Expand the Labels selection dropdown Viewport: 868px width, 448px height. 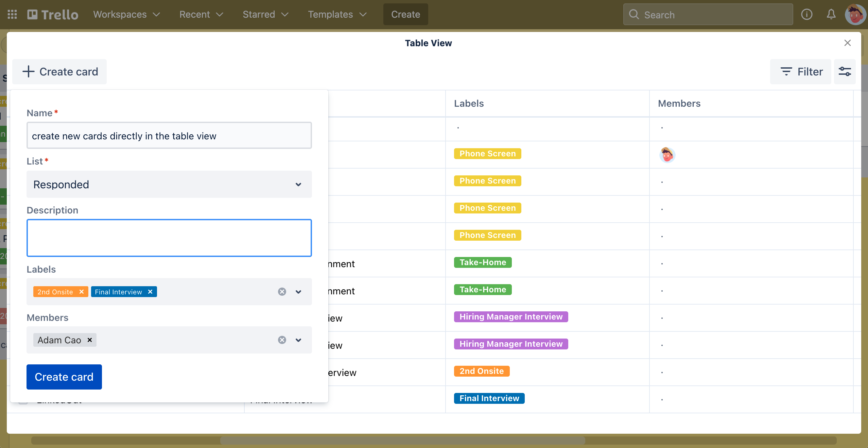click(x=298, y=292)
